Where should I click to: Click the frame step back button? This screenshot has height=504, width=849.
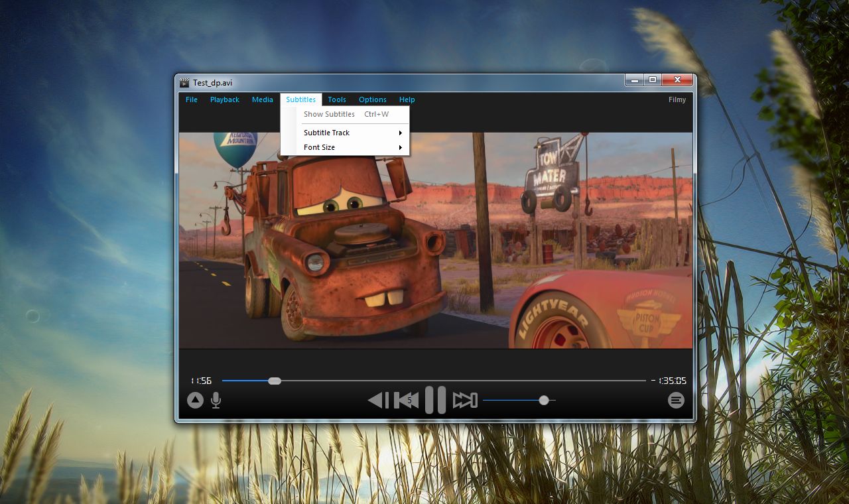(x=378, y=400)
